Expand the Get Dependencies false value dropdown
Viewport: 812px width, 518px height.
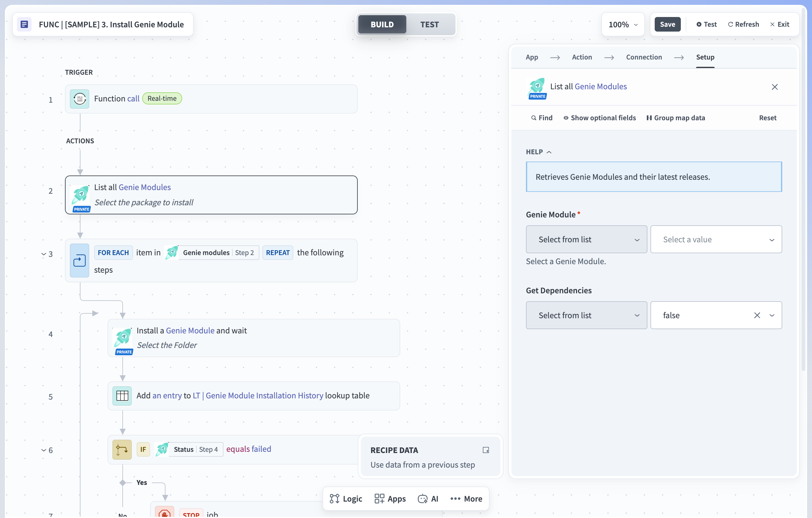click(772, 315)
